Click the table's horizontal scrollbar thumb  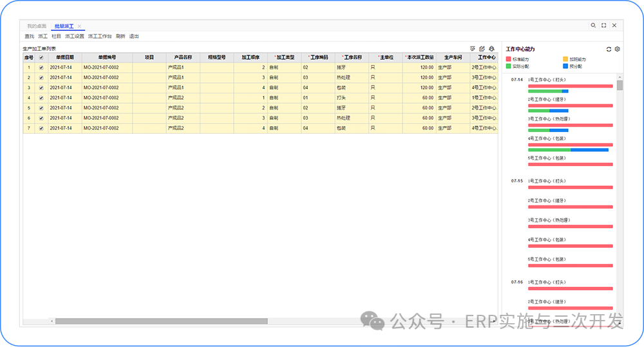click(x=161, y=321)
